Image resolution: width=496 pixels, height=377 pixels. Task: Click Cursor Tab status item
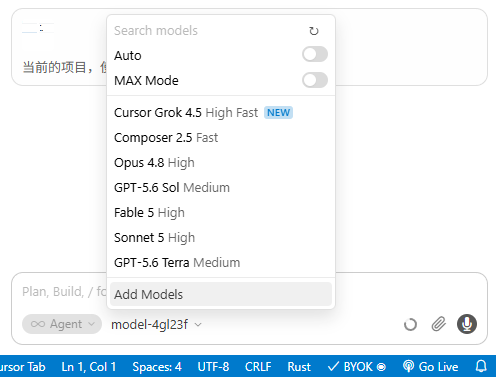coord(22,367)
